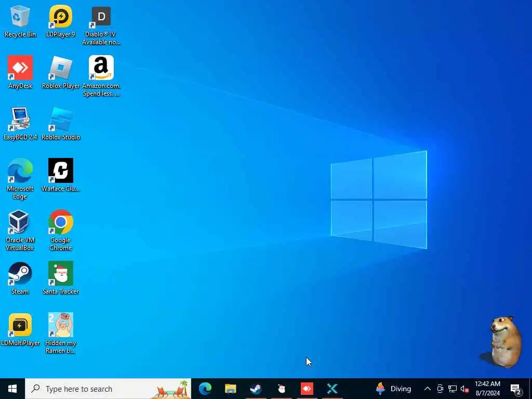
Task: Select the Diablo IV desktop shortcut
Action: (x=101, y=25)
